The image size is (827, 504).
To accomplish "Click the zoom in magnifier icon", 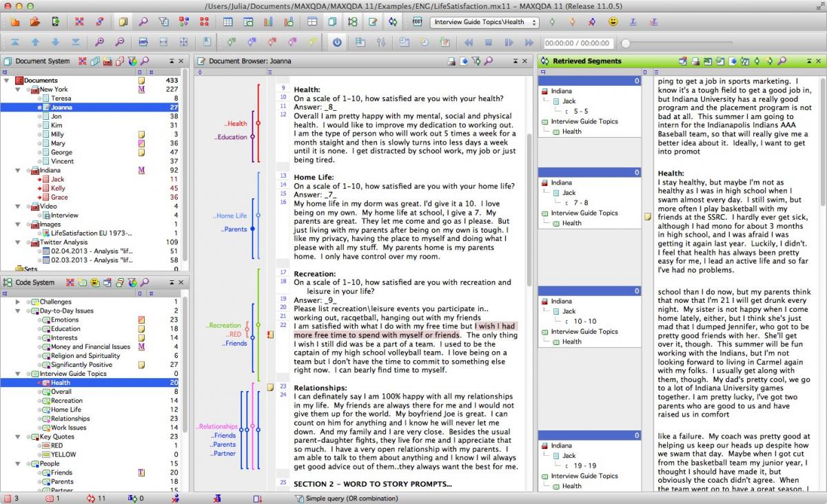I will 99,42.
